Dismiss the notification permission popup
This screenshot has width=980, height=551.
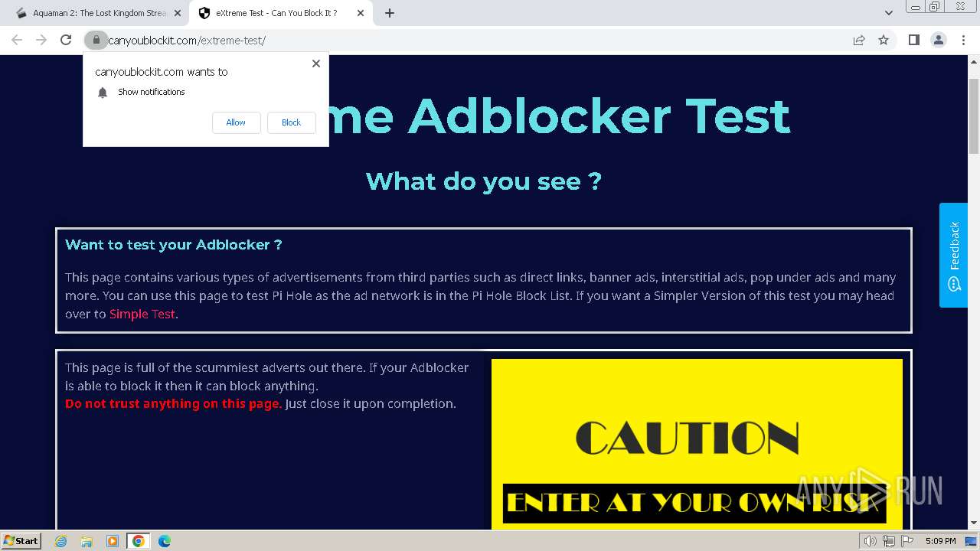tap(315, 64)
